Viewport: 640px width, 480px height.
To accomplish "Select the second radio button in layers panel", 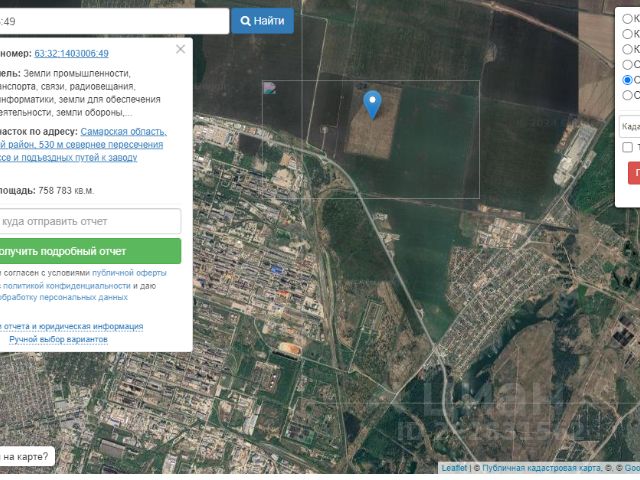I will 627,34.
